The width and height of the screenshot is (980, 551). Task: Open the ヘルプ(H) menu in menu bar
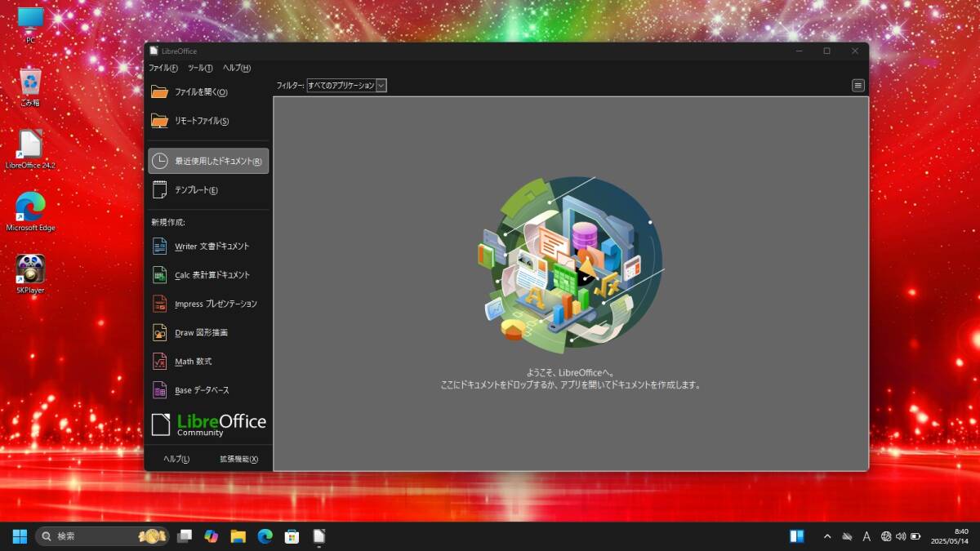click(237, 68)
